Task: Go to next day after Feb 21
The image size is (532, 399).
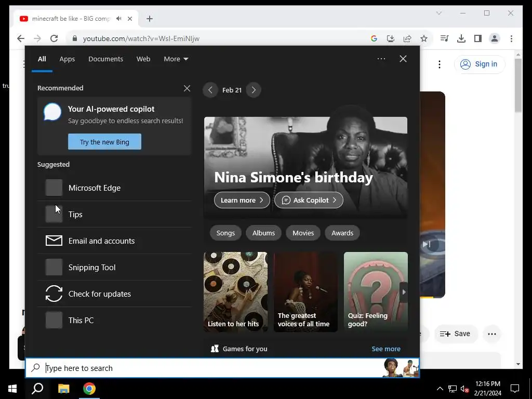Action: click(x=254, y=90)
